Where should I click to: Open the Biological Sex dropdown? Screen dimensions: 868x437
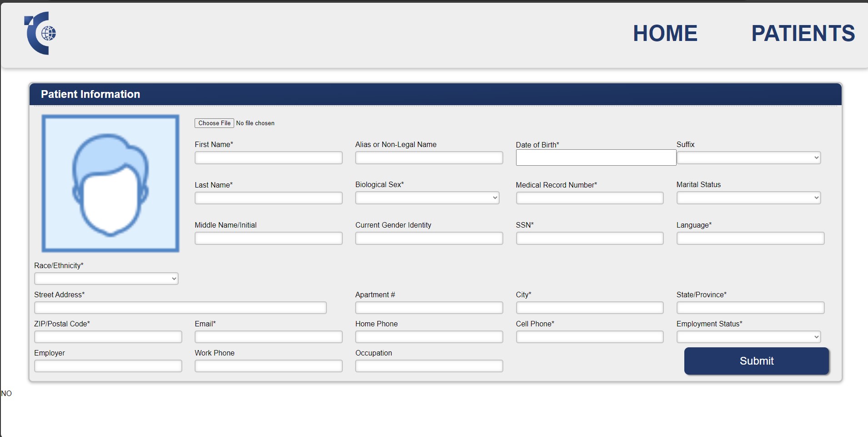[x=427, y=198]
